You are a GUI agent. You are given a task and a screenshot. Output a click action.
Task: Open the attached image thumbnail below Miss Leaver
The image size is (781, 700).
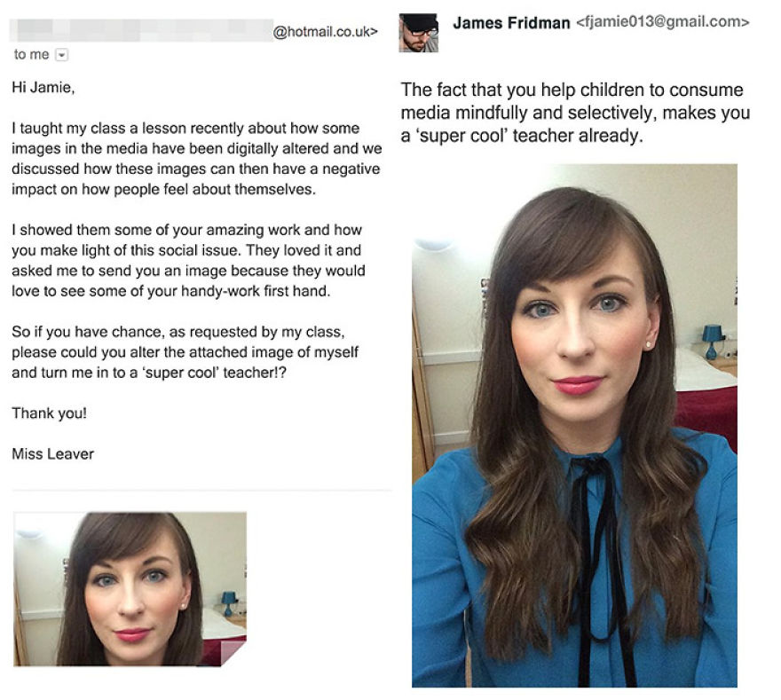coord(130,589)
